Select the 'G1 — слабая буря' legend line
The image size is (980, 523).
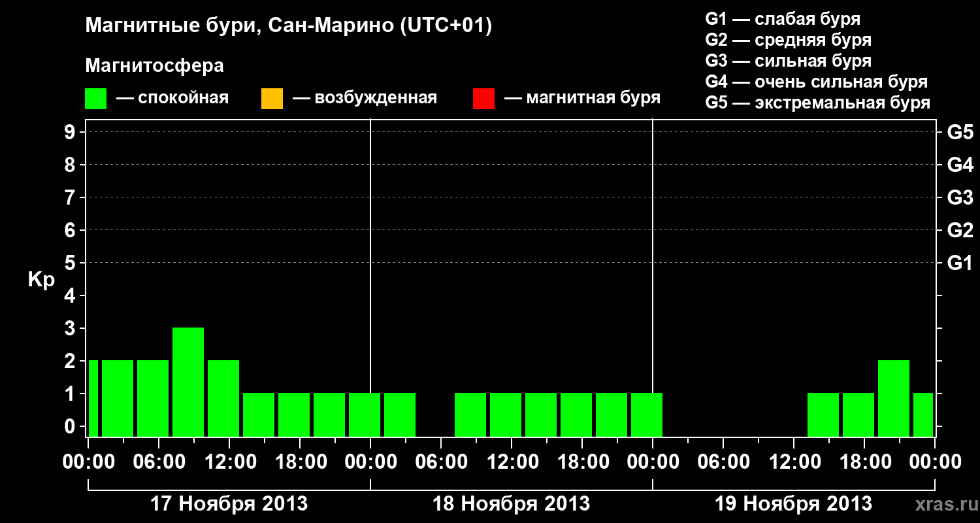point(783,19)
